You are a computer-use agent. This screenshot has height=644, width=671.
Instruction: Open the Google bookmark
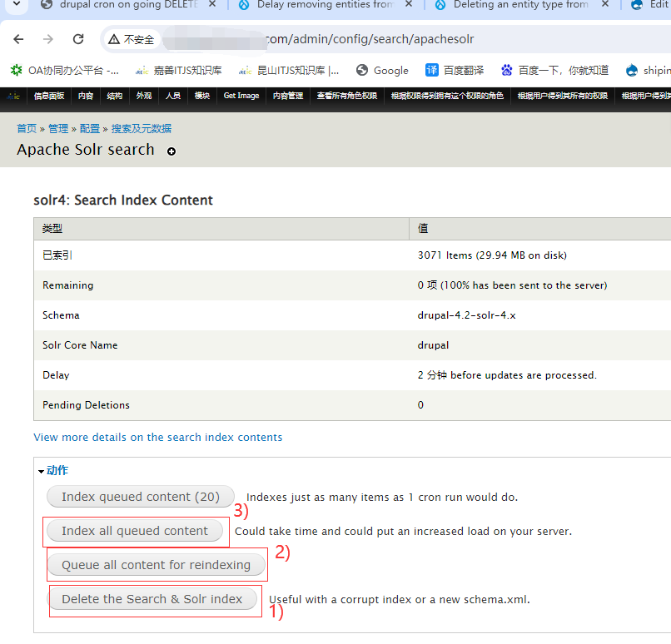pos(383,70)
